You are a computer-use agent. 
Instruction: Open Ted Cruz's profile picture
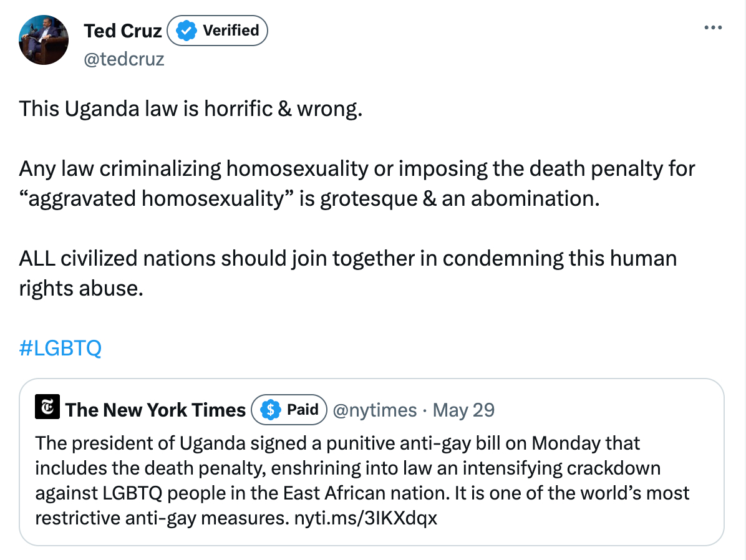tap(43, 41)
